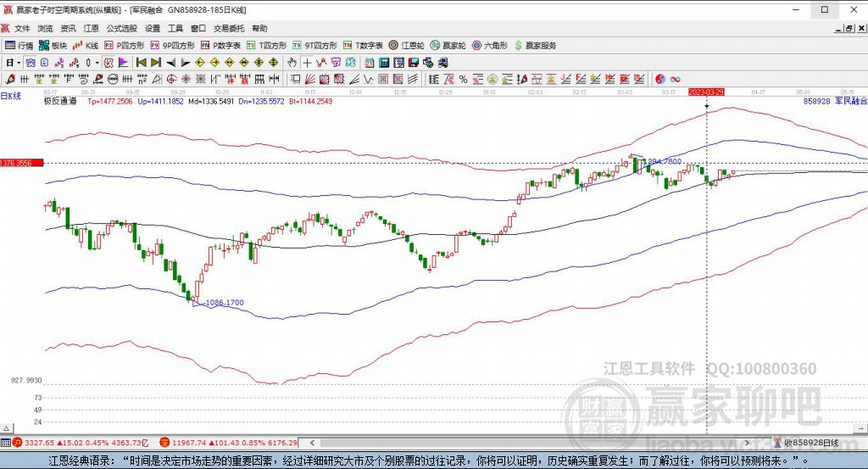
Task: Click the 赢家服务 button
Action: pos(535,46)
